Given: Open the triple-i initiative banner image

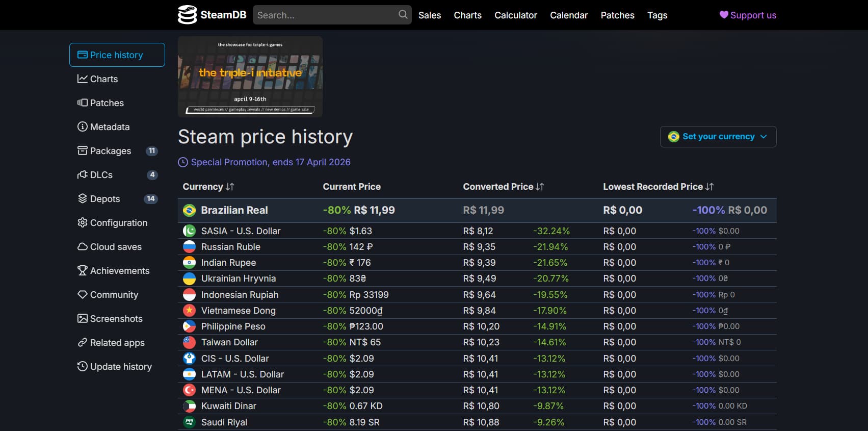Looking at the screenshot, I should (250, 77).
